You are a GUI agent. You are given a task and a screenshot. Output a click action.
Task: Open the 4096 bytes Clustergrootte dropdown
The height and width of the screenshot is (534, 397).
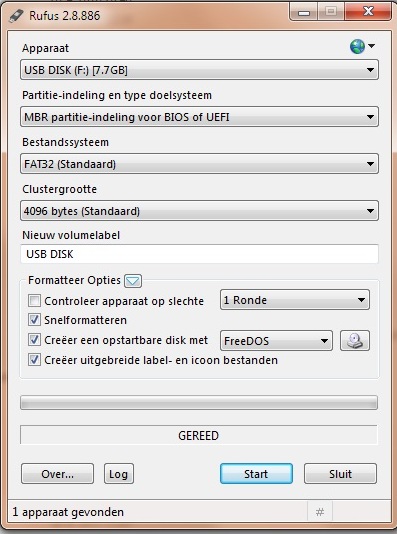(199, 211)
